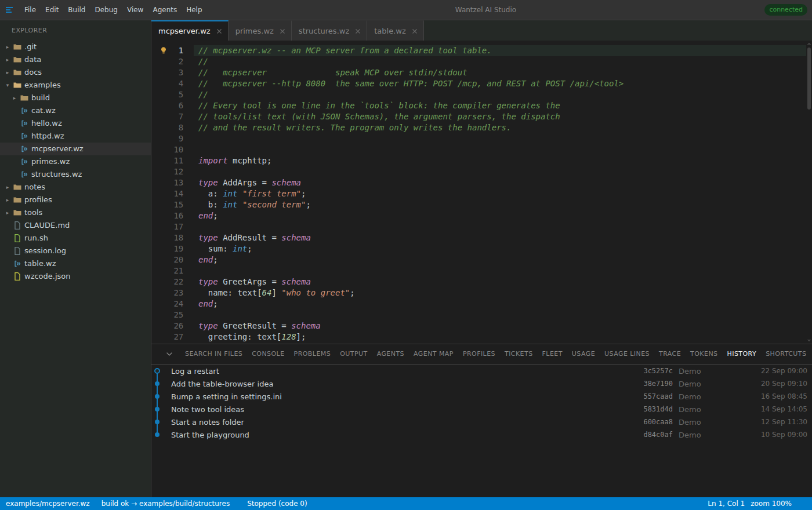
Task: Click the folder icon beside docs
Action: tap(17, 72)
